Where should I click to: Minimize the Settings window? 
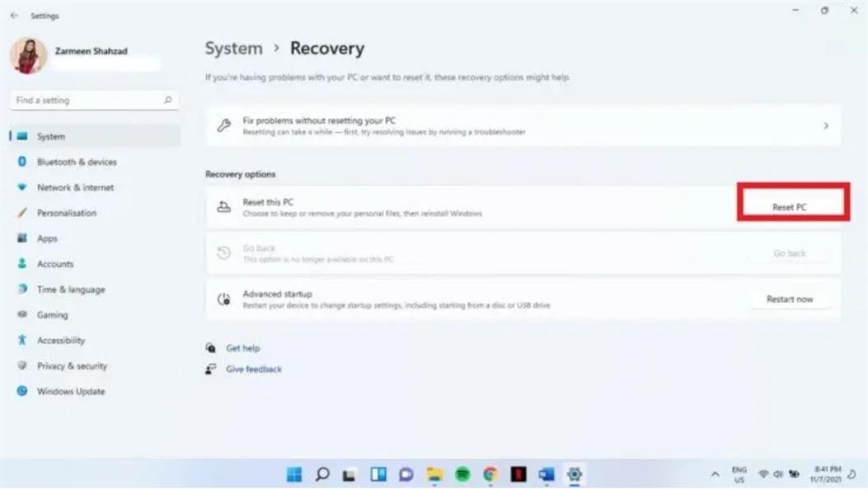[795, 10]
